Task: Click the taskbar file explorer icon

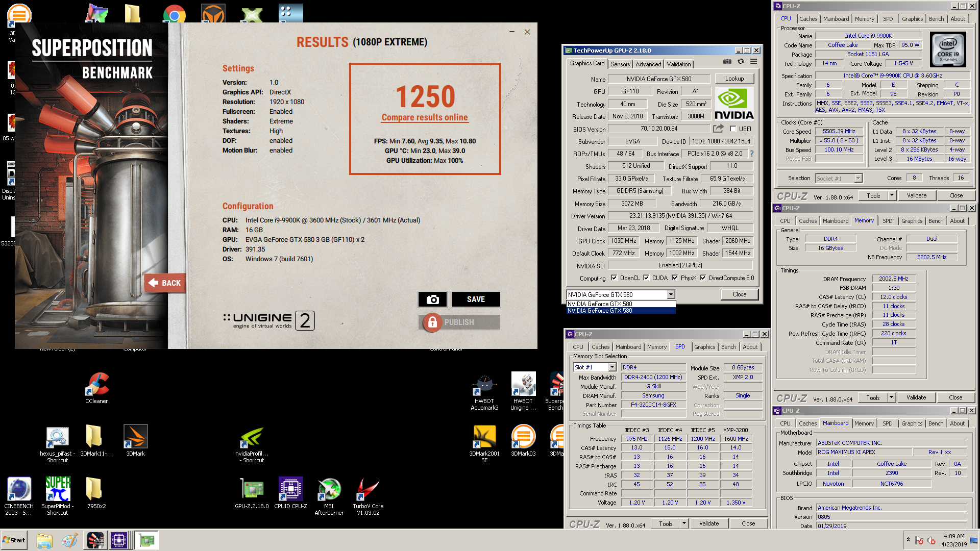Action: pos(44,540)
